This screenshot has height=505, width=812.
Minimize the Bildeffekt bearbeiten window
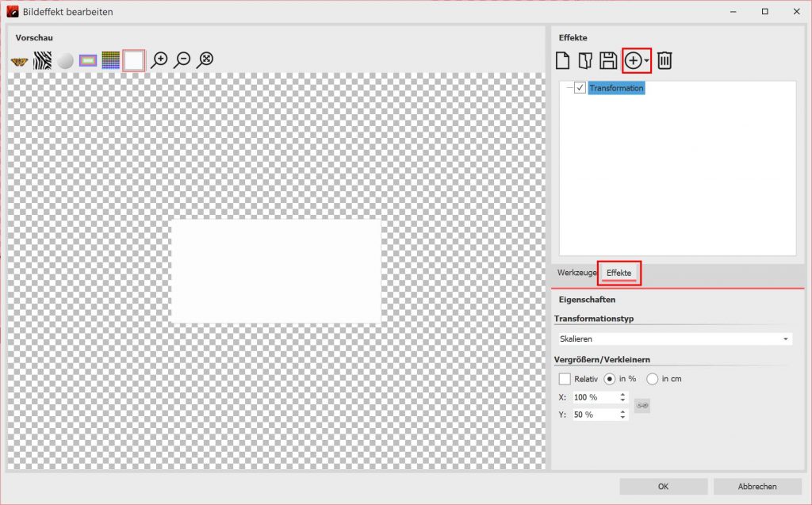point(733,11)
